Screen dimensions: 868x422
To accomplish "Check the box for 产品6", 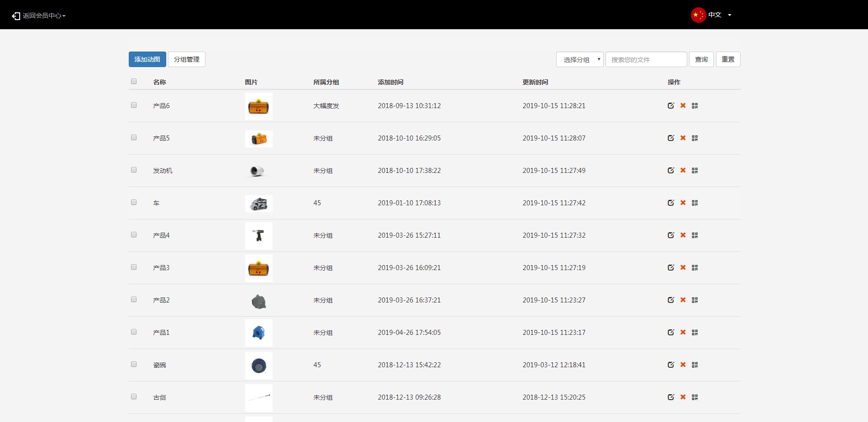I will coord(134,105).
